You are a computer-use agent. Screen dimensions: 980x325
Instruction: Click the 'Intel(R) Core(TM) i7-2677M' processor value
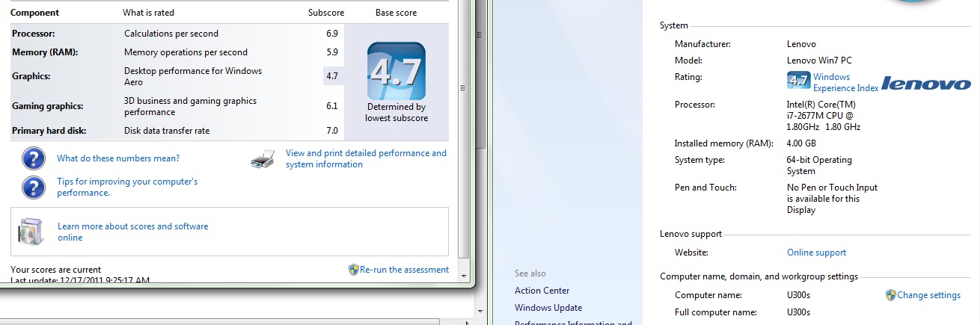pos(824,116)
